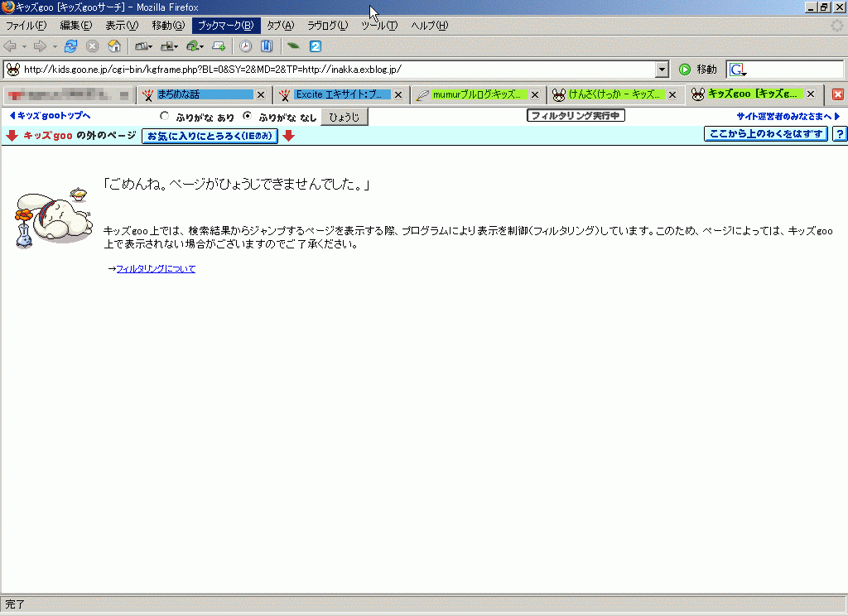Go back with the Back arrow button

coord(10,46)
